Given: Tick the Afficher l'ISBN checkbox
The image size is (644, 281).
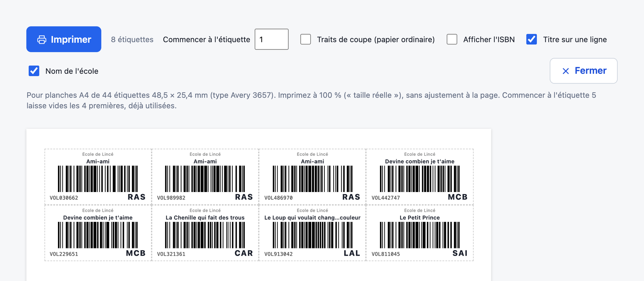Looking at the screenshot, I should pyautogui.click(x=452, y=39).
